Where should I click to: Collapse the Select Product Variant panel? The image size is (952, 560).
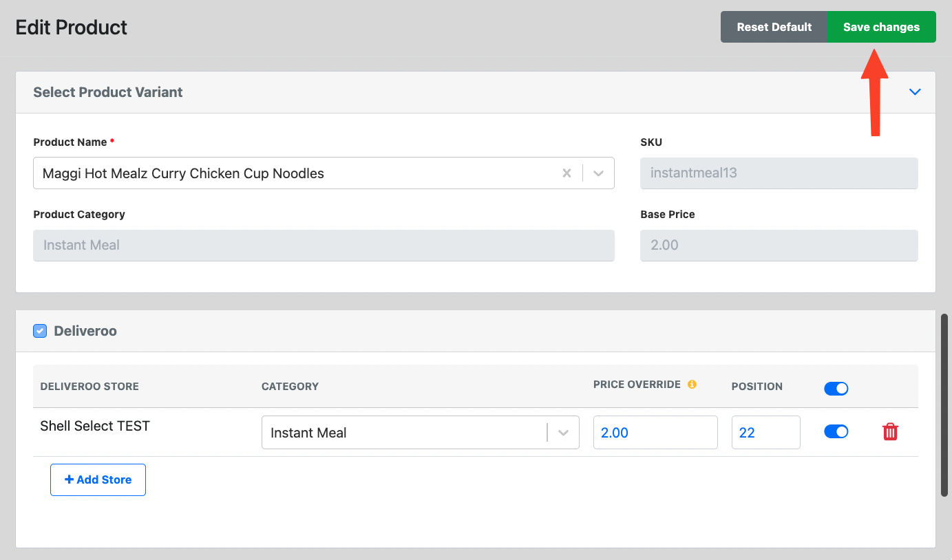point(915,92)
